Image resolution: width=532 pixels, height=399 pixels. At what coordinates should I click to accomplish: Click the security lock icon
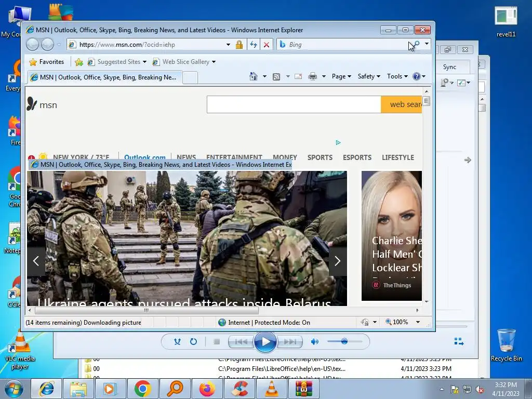point(239,45)
